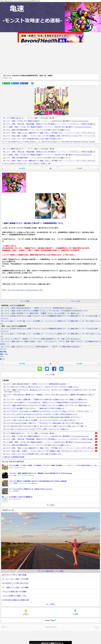Expand the コメントを書く bar below share icons
This screenshot has height=644, width=101.
[51, 374]
